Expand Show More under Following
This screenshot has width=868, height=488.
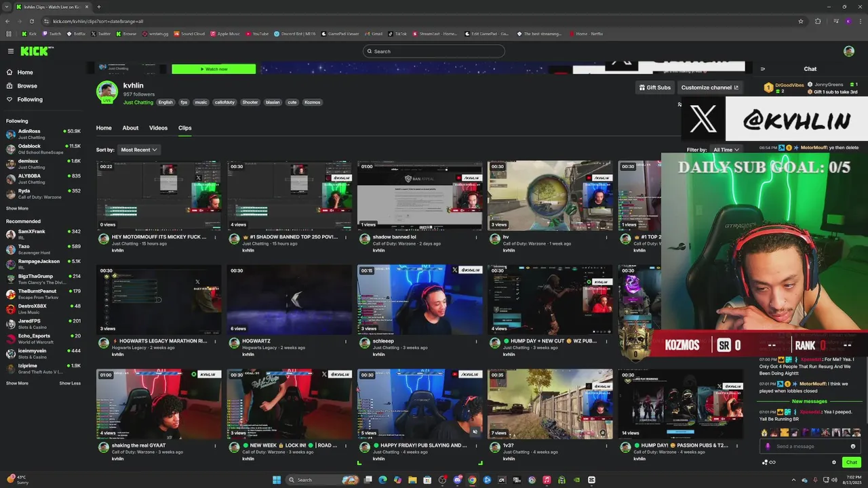click(17, 209)
